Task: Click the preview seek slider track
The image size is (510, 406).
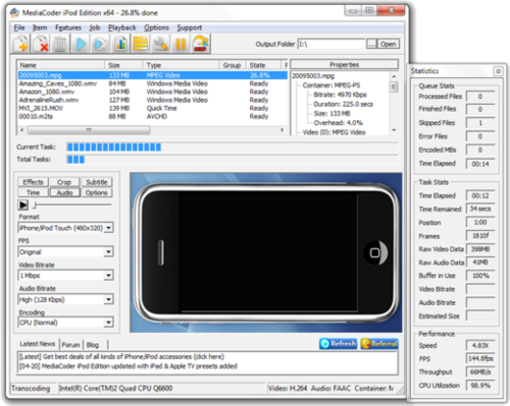Action: pos(73,205)
